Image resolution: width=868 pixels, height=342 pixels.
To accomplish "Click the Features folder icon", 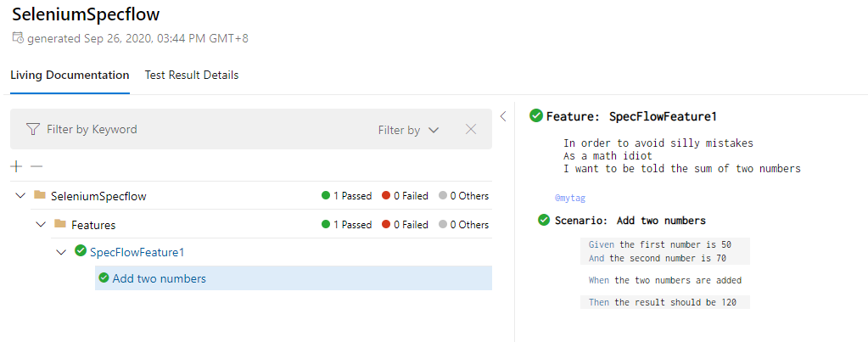I will click(59, 224).
